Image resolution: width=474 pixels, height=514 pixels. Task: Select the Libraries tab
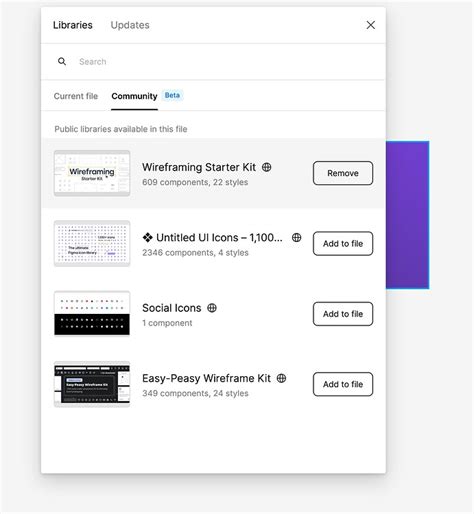(73, 25)
